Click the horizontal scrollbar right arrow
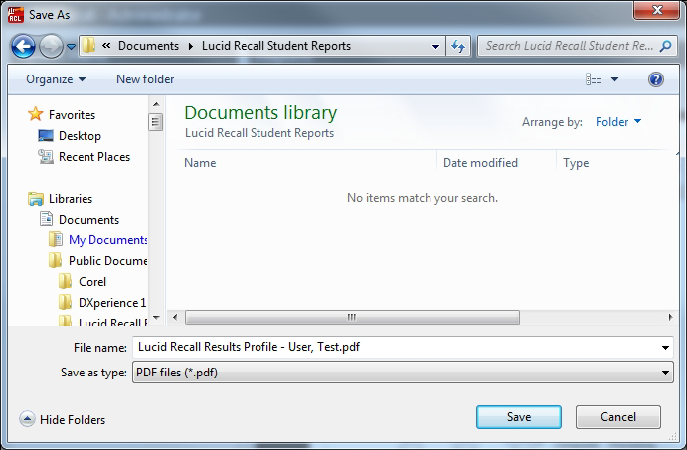 tap(670, 317)
